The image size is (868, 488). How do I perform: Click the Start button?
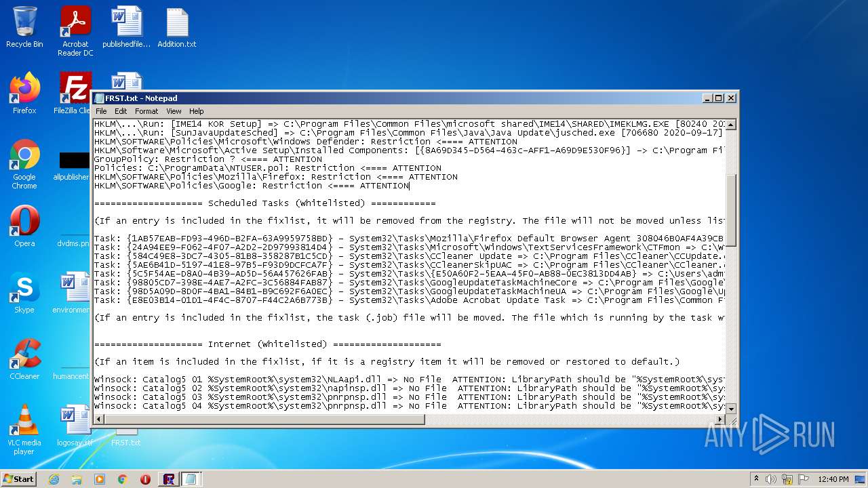point(19,479)
